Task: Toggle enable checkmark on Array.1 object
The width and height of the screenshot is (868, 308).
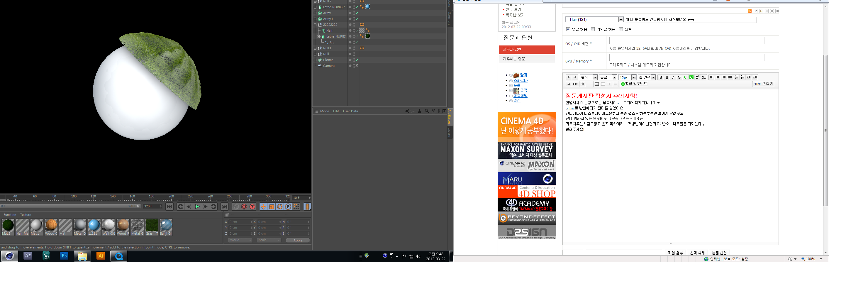Action: coord(357,19)
